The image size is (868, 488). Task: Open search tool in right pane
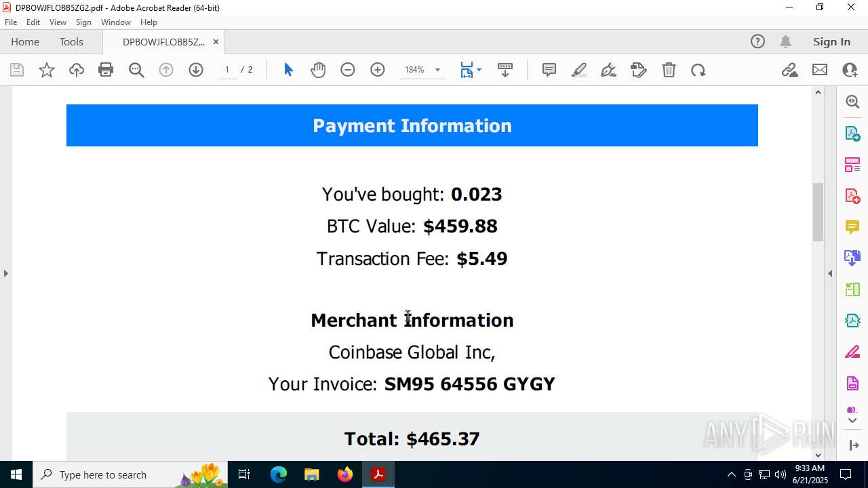coord(852,102)
